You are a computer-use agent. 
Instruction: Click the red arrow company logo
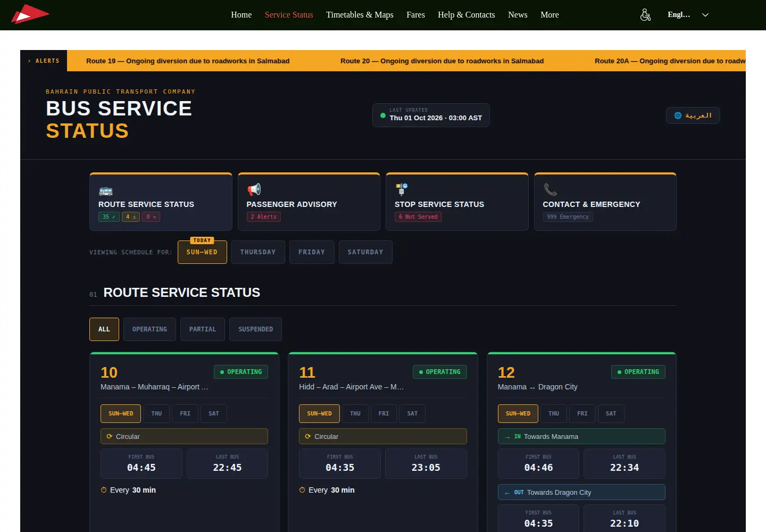30,14
